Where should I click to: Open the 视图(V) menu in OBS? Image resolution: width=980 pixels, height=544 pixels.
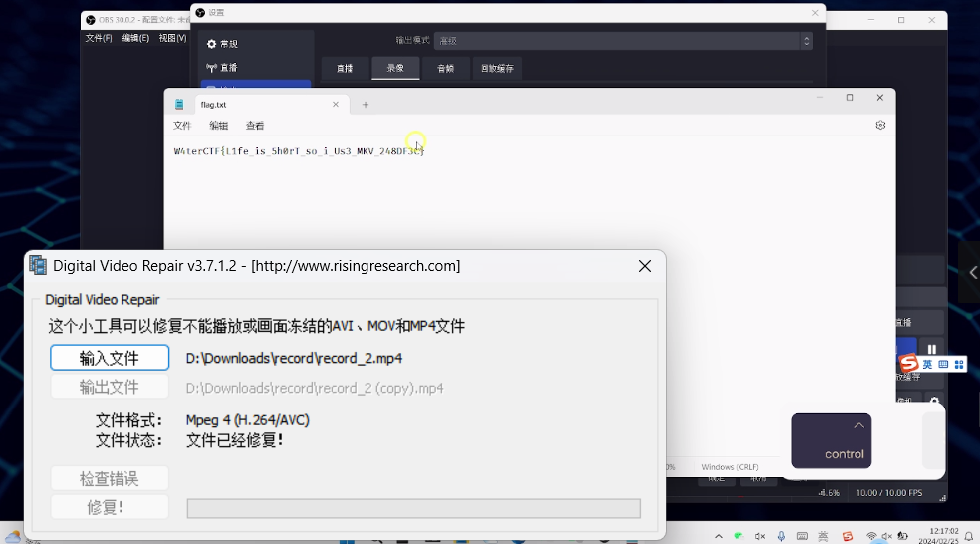pyautogui.click(x=172, y=38)
